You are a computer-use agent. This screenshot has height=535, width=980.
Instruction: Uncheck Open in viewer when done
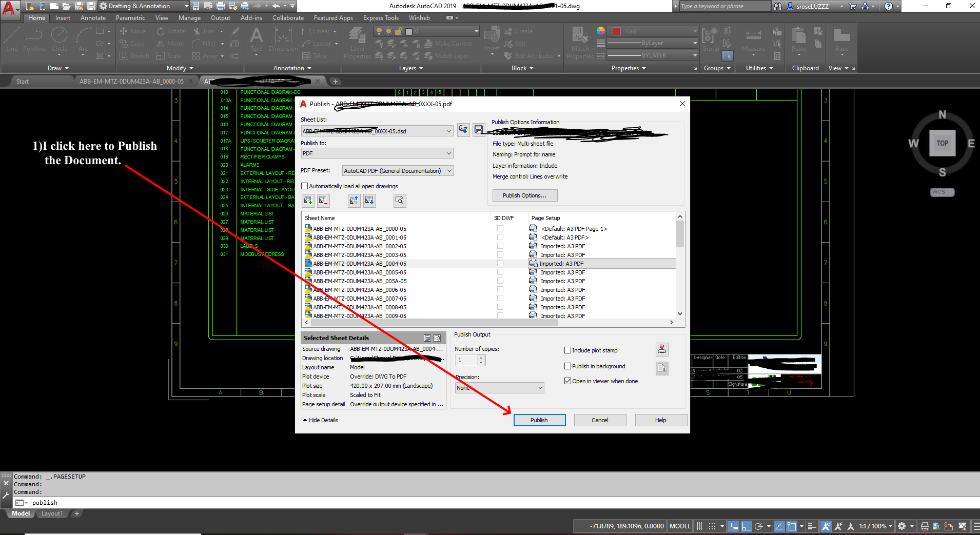tap(567, 381)
